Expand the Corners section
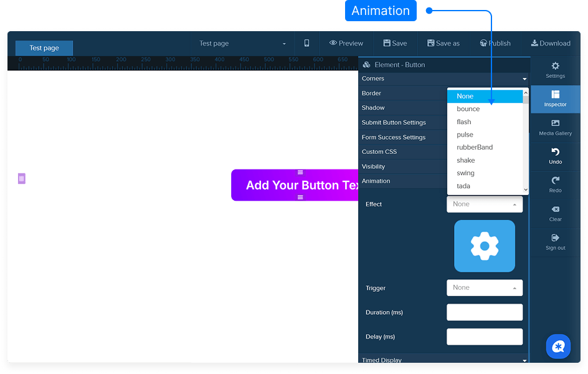Viewport: 588px width, 374px height. [x=443, y=79]
